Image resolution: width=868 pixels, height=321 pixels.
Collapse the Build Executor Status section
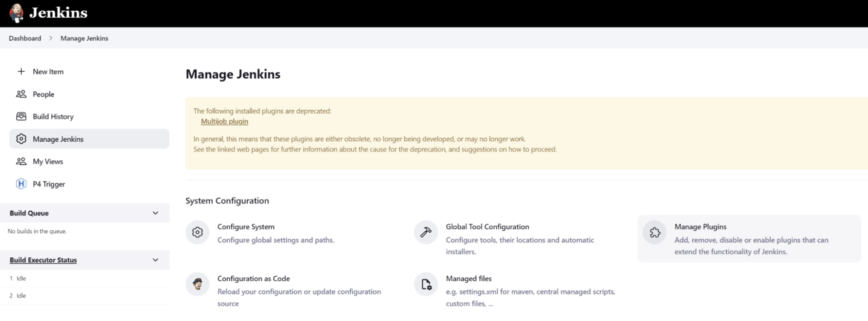156,260
